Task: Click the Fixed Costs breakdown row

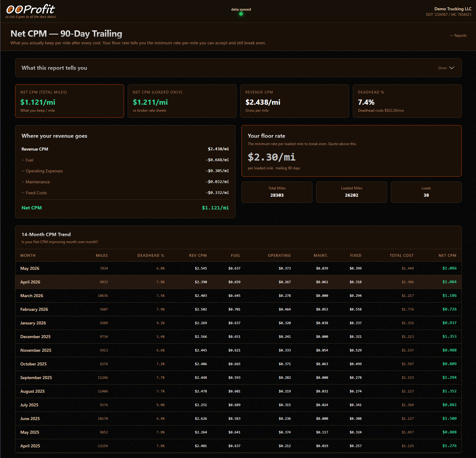Action: pos(125,193)
